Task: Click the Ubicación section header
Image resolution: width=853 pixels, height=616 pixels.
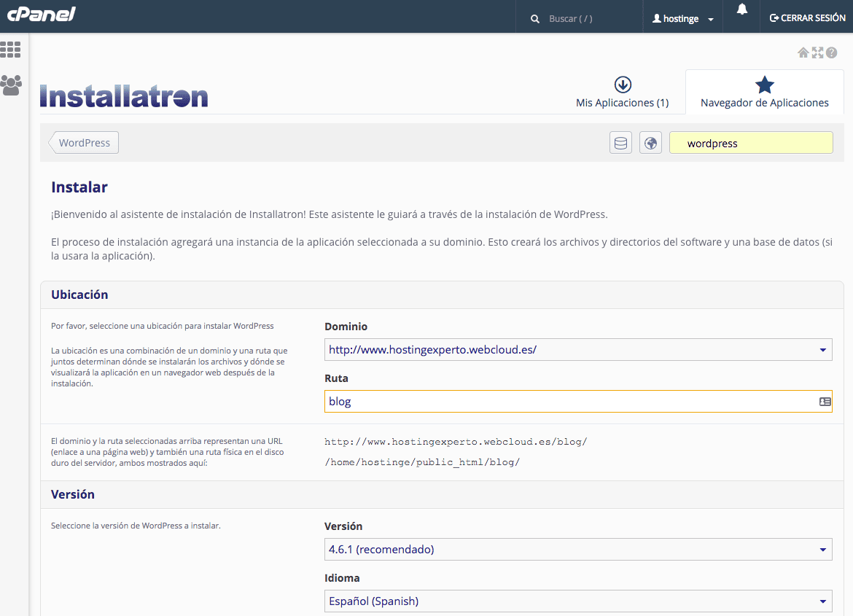Action: point(79,295)
